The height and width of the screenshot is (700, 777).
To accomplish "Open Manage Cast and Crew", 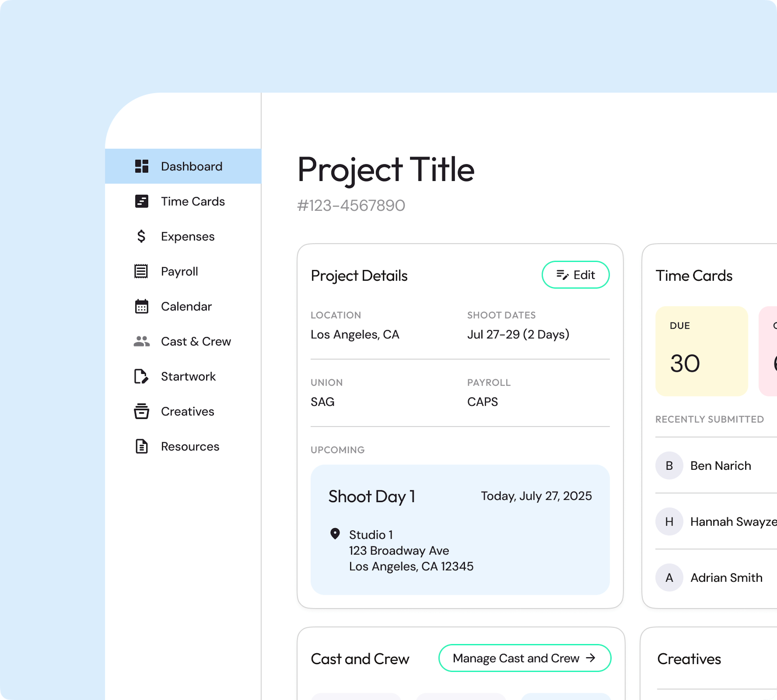I will [x=525, y=658].
